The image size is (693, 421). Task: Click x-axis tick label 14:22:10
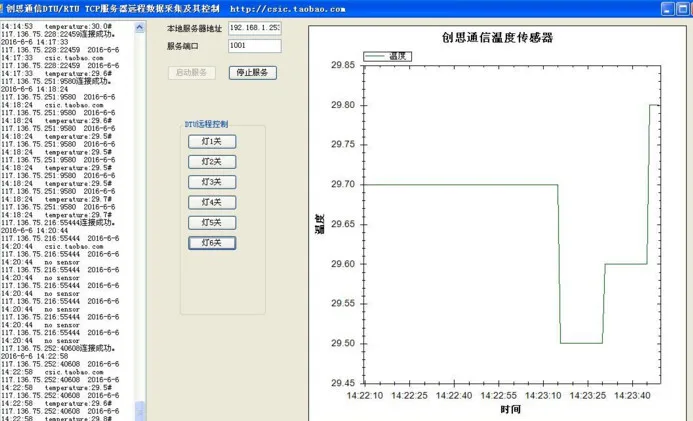click(365, 395)
